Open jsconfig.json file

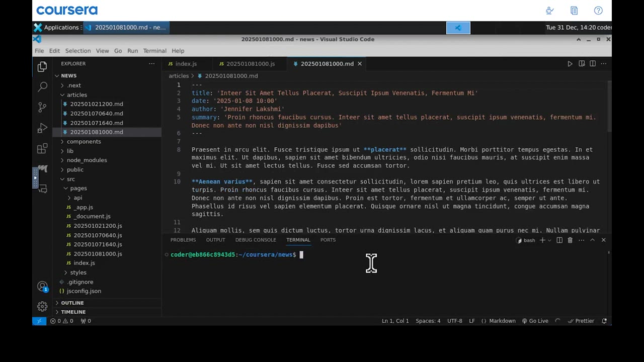(x=84, y=291)
